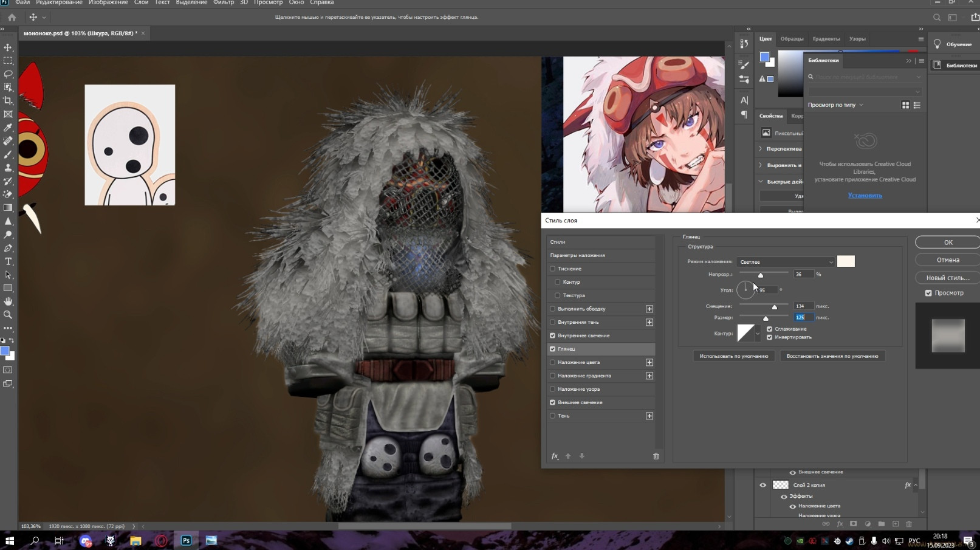Open the Color panel options menu
This screenshot has height=550, width=980.
(920, 39)
